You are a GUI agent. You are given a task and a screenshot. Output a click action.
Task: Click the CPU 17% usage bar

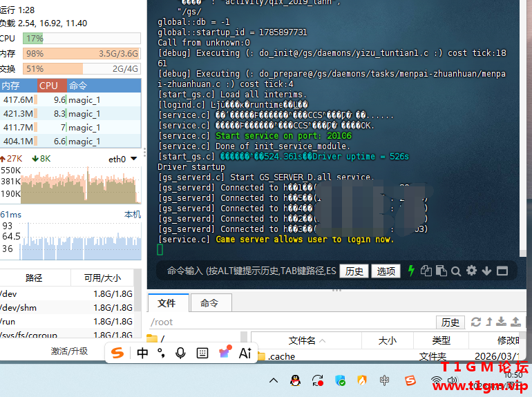click(82, 38)
